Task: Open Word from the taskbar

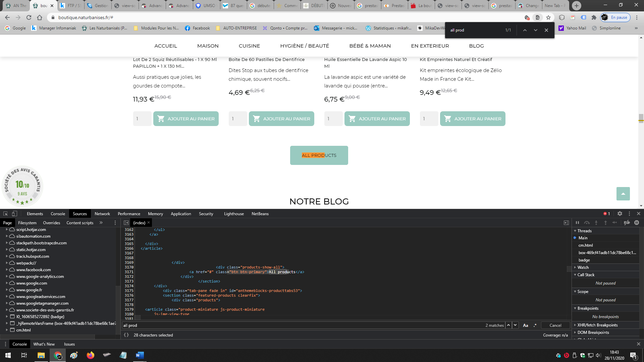Action: tap(140, 355)
